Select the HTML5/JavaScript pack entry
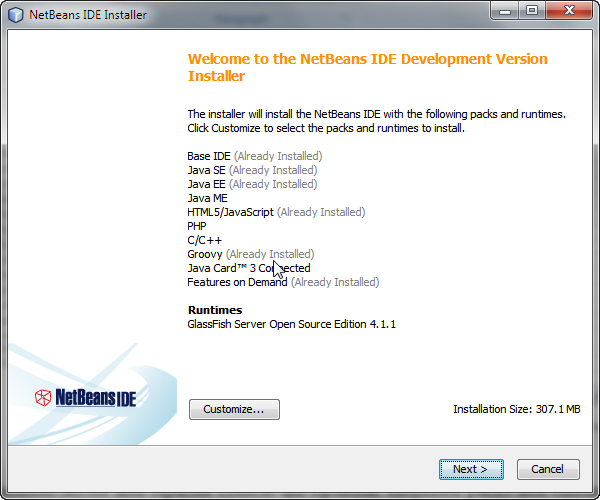 point(276,212)
